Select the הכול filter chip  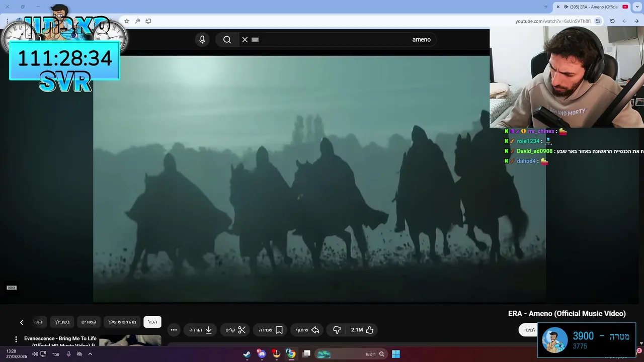coord(152,322)
